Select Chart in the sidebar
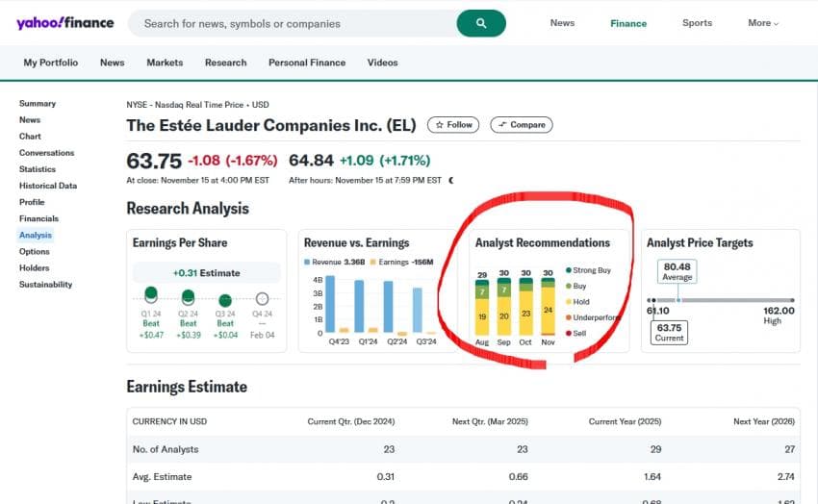The width and height of the screenshot is (818, 504). click(30, 136)
